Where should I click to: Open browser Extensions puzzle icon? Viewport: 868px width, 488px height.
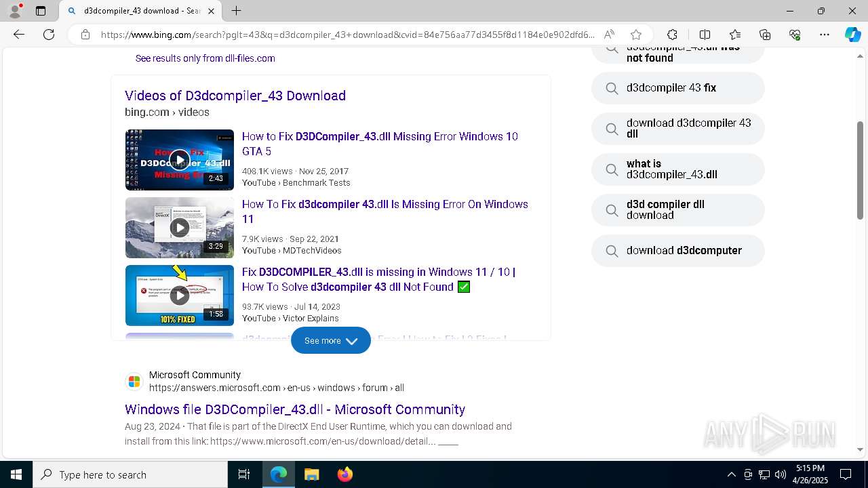tap(672, 35)
